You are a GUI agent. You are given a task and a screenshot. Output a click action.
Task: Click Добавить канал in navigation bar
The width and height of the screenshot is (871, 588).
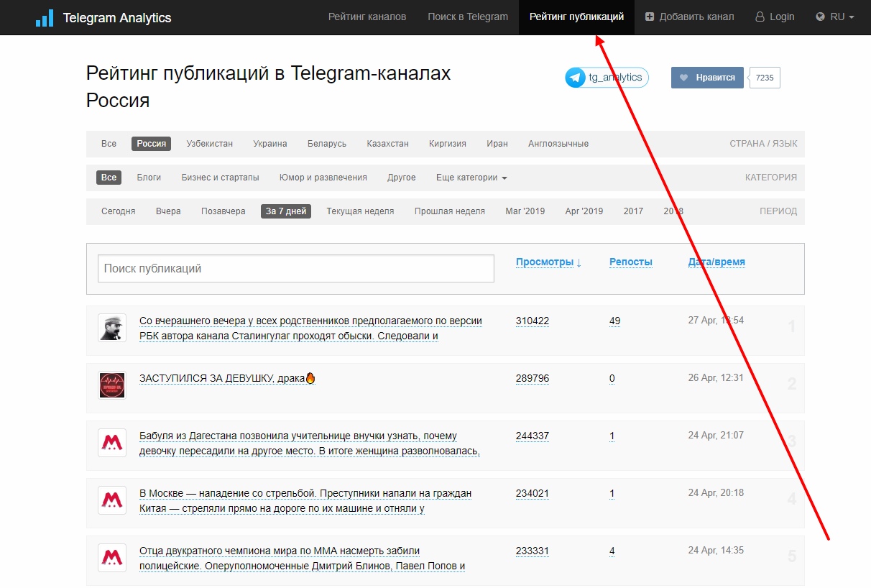689,17
